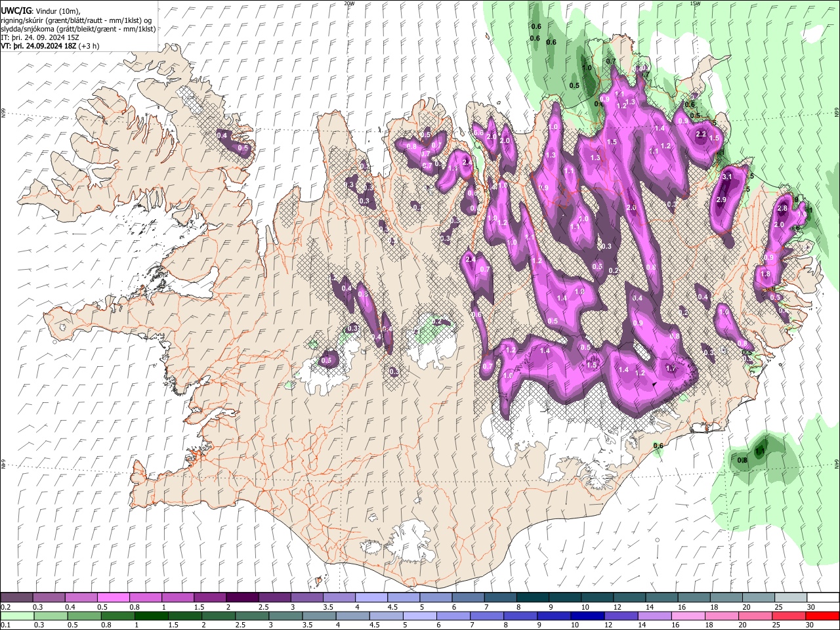840x630 pixels.
Task: Click the '0.8' value in the offshore green rain cell
Action: coord(742,460)
